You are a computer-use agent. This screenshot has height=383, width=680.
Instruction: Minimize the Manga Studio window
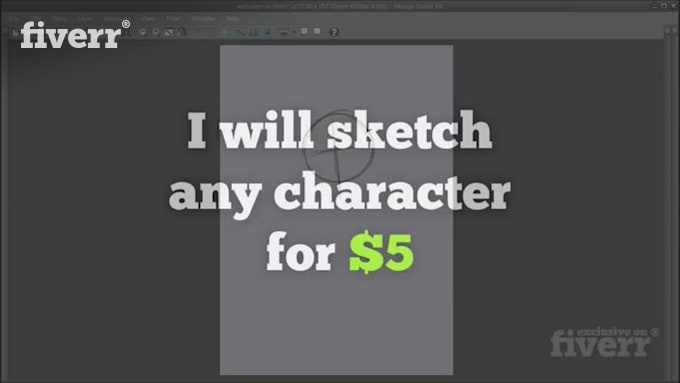point(655,6)
